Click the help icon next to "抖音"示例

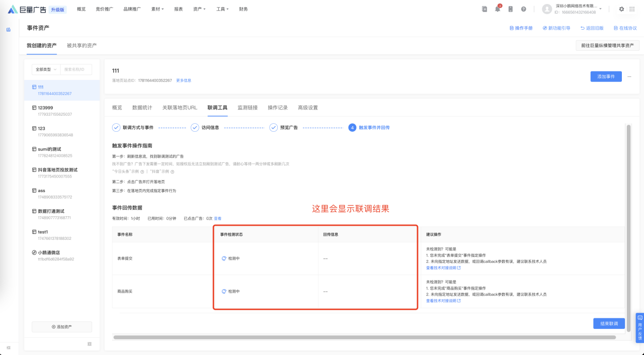[173, 171]
